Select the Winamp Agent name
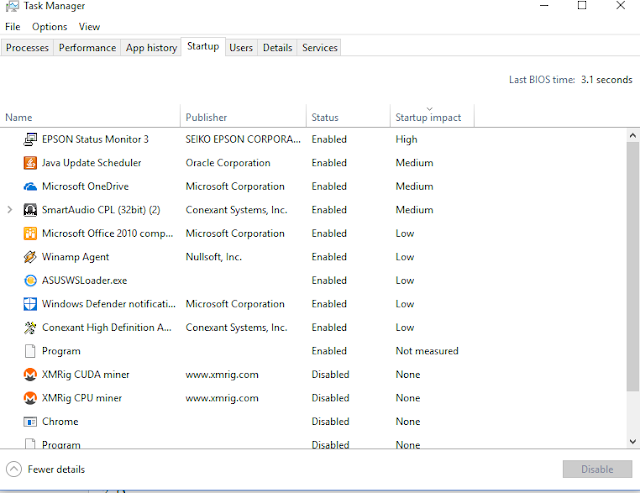Viewport: 640px width, 493px height. pos(76,257)
